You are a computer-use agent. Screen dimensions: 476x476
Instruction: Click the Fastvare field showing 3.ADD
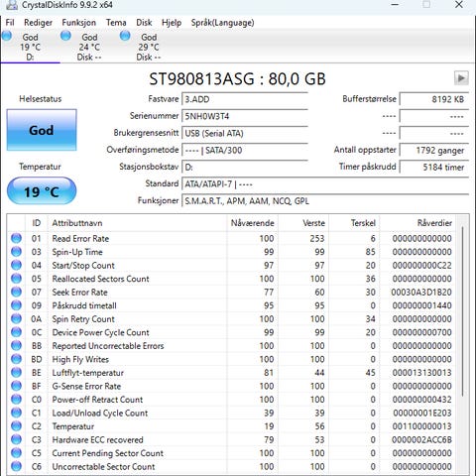tap(245, 99)
